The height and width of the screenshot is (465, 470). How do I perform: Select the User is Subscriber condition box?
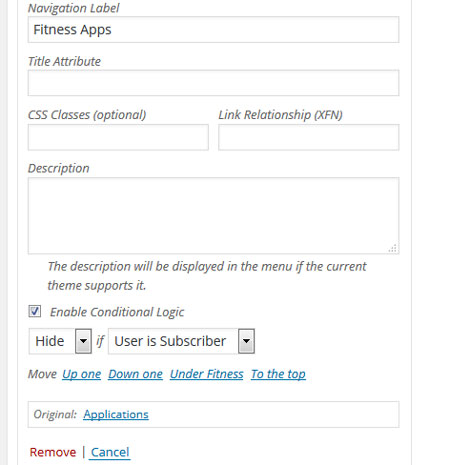click(181, 341)
